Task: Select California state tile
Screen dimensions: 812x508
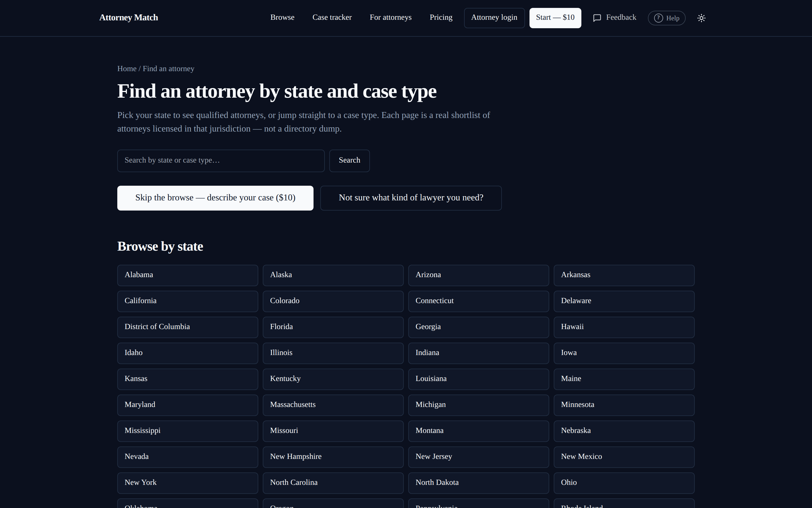Action: [187, 301]
